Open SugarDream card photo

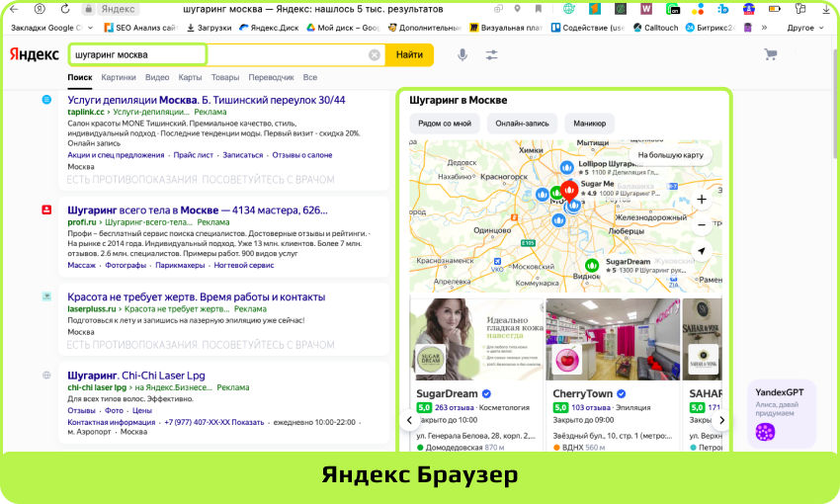[x=476, y=340]
